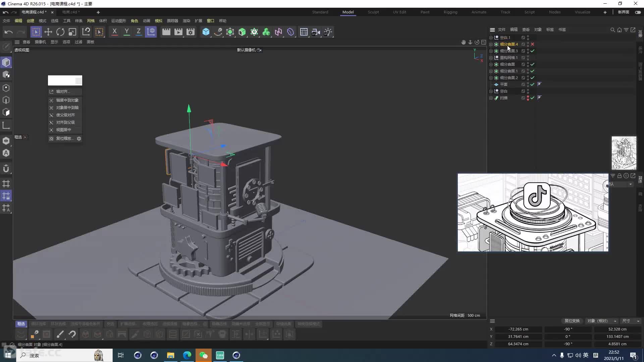Click the X position field -72.265 cm
This screenshot has width=644, height=362.
[518, 329]
